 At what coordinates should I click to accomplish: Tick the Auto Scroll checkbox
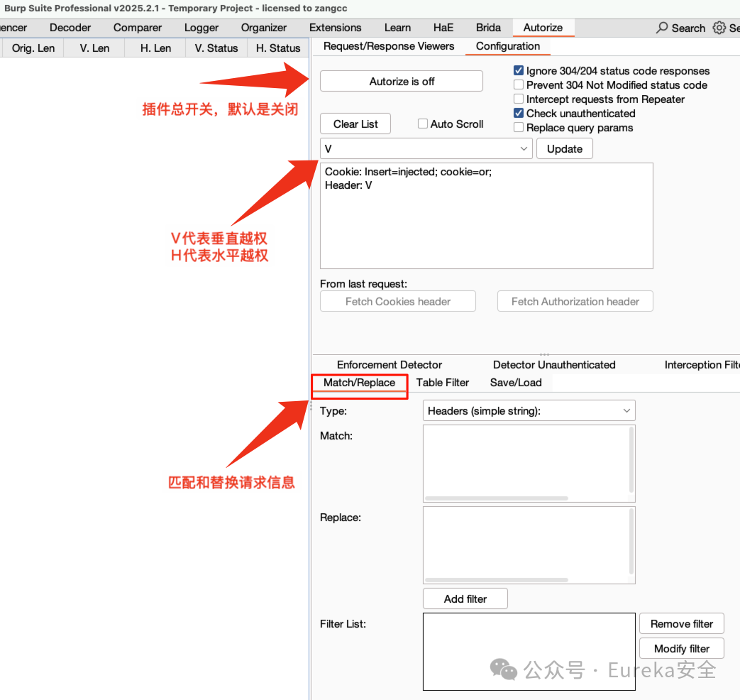[x=423, y=124]
